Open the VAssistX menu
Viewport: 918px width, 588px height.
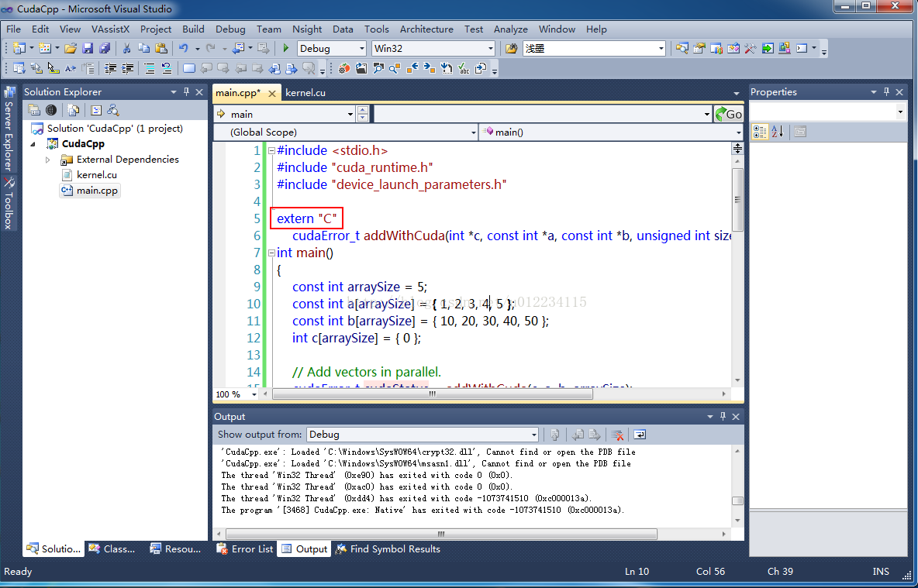tap(111, 29)
